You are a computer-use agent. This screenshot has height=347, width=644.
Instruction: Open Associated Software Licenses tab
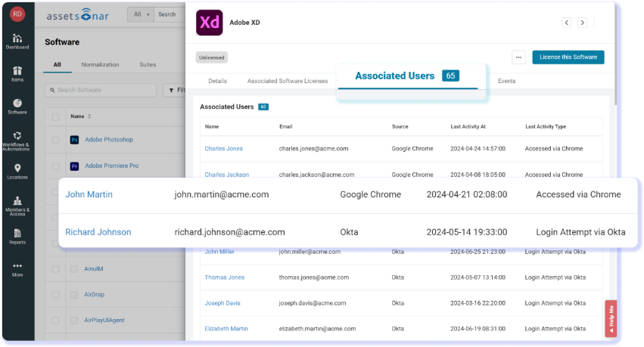coord(288,81)
